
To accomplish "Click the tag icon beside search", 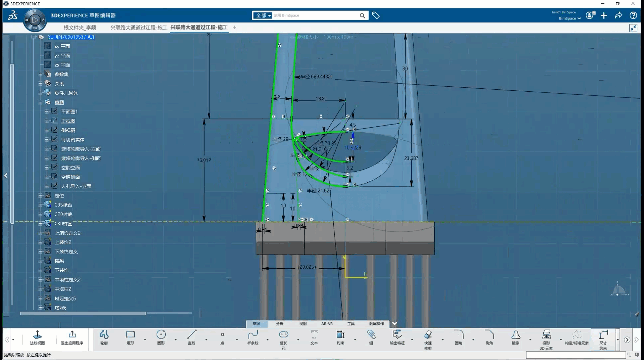I will (376, 16).
